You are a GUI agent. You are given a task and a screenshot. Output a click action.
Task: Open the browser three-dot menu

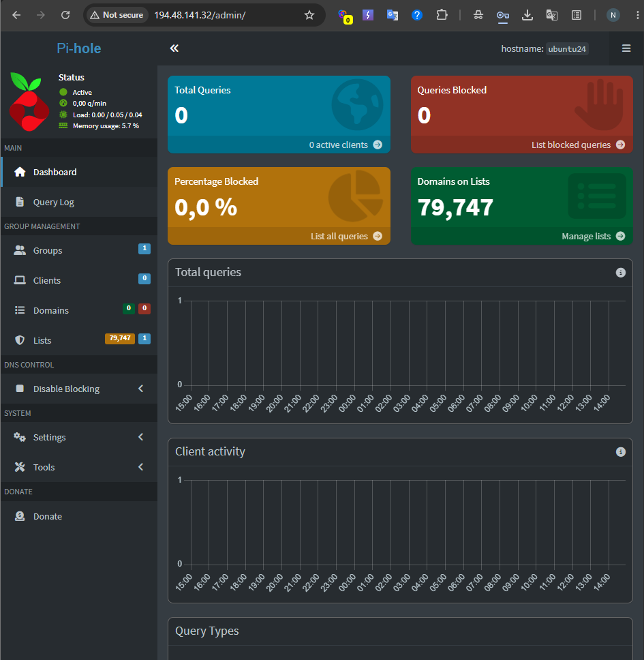pos(638,15)
